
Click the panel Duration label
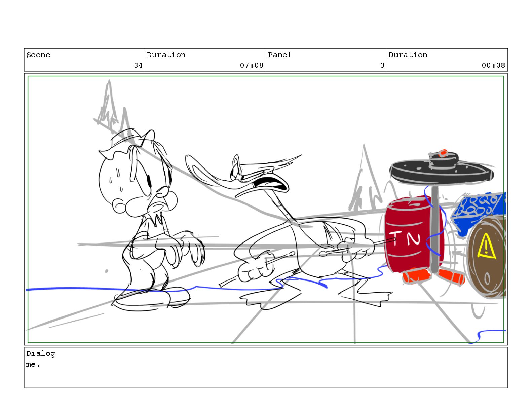(x=408, y=55)
